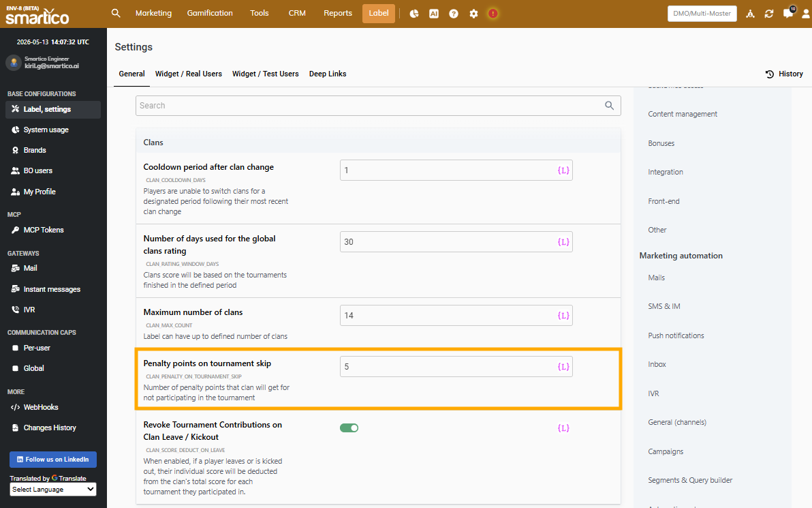
Task: Open Label, settings in sidebar
Action: point(53,109)
